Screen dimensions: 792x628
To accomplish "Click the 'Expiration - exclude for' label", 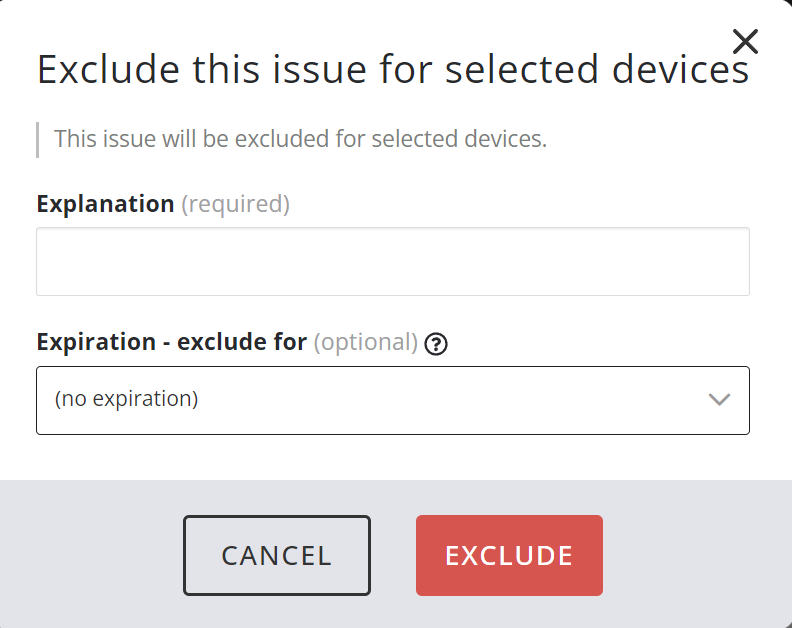I will click(x=171, y=342).
